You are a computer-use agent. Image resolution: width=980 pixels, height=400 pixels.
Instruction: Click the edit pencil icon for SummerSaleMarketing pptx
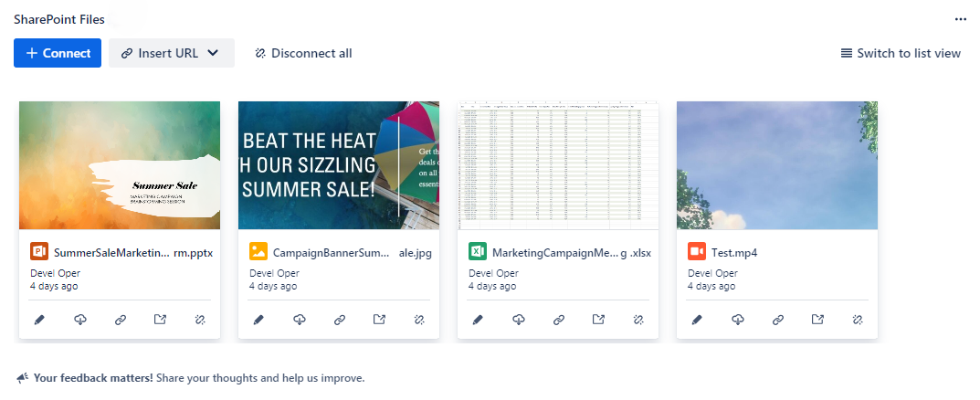pos(39,320)
